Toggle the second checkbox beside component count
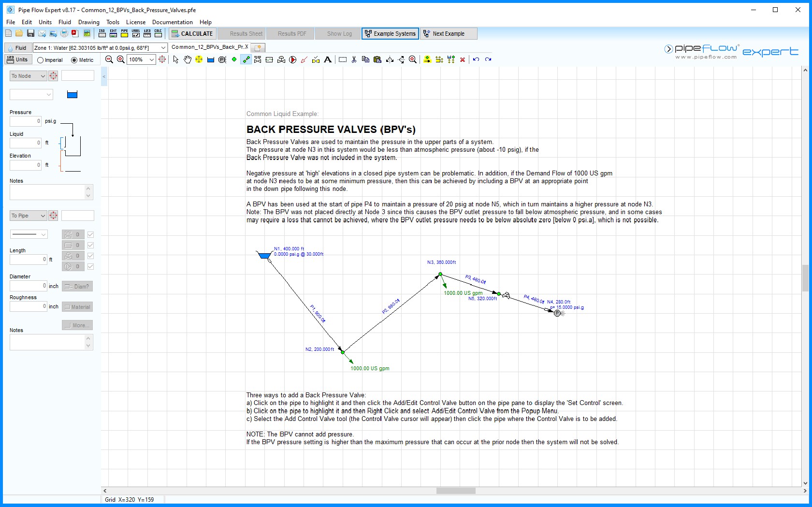 [x=90, y=245]
